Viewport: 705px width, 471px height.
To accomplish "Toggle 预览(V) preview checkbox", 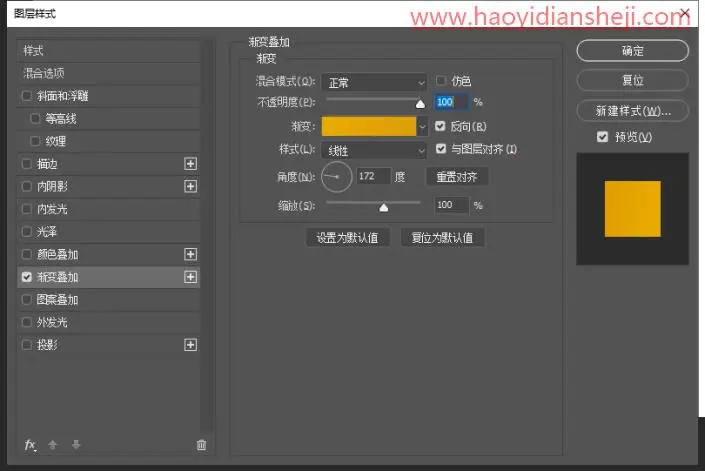I will click(x=602, y=137).
